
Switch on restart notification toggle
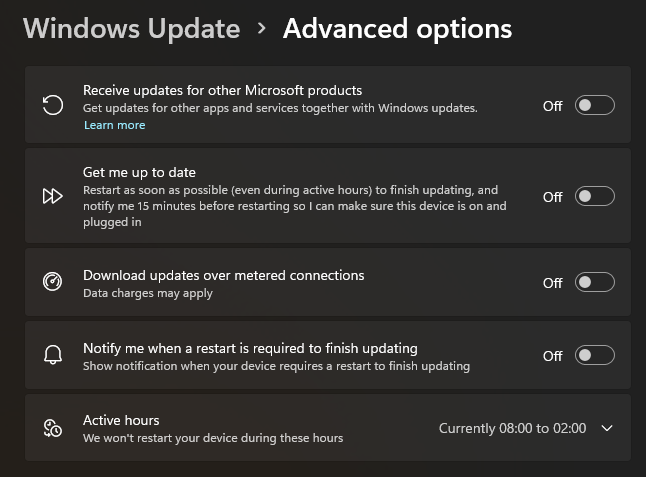point(595,355)
